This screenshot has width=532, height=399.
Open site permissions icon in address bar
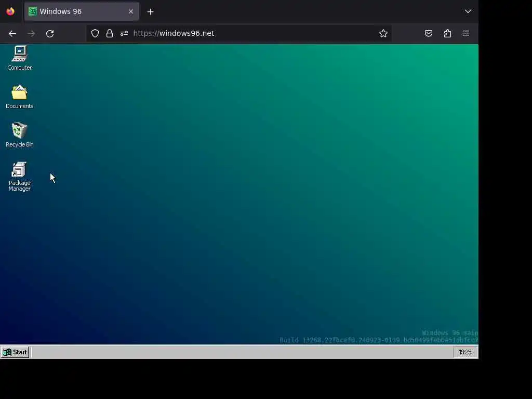(x=124, y=33)
